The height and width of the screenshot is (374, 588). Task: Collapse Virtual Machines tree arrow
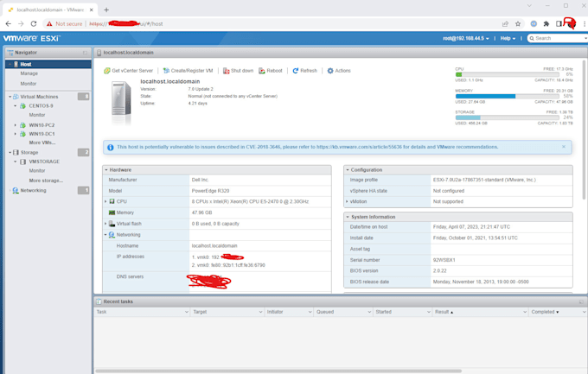tap(10, 97)
